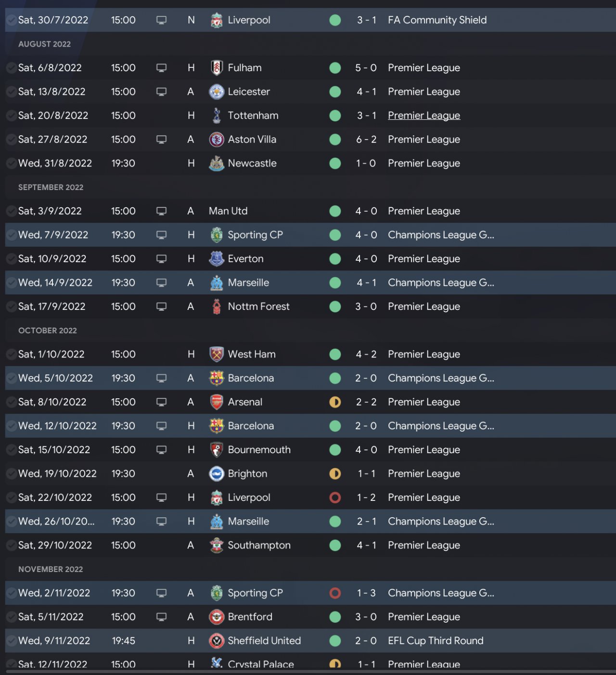The width and height of the screenshot is (616, 675).
Task: Click the Brentford club badge
Action: point(217,617)
